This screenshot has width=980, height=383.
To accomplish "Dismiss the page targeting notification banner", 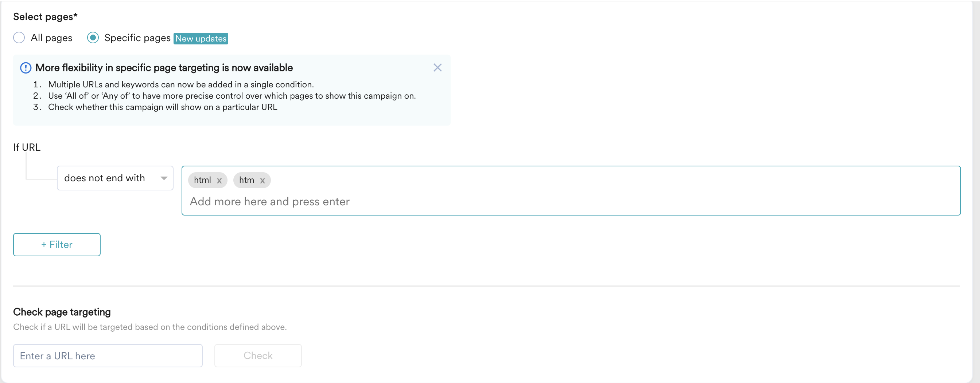I will click(437, 68).
